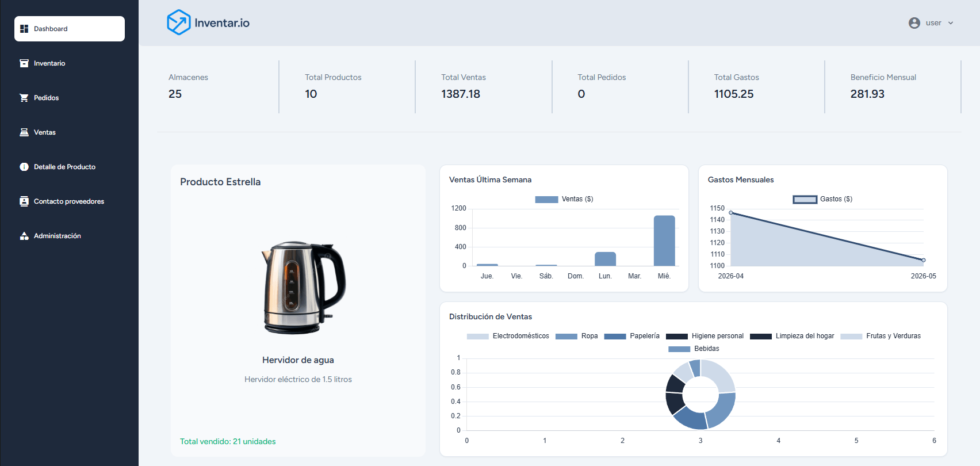Click the Total Gastos value 1105.25
This screenshot has width=980, height=466.
[x=734, y=94]
